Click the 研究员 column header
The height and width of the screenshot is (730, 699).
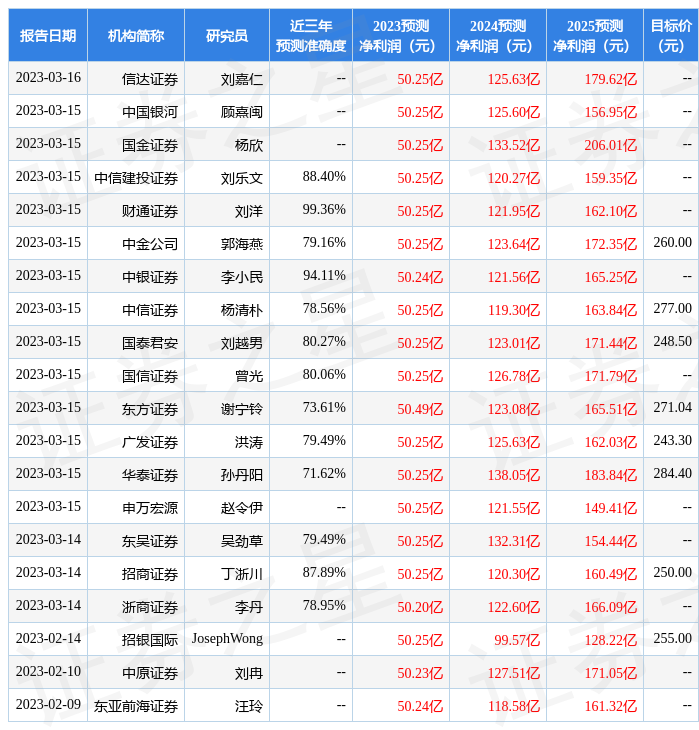click(227, 35)
